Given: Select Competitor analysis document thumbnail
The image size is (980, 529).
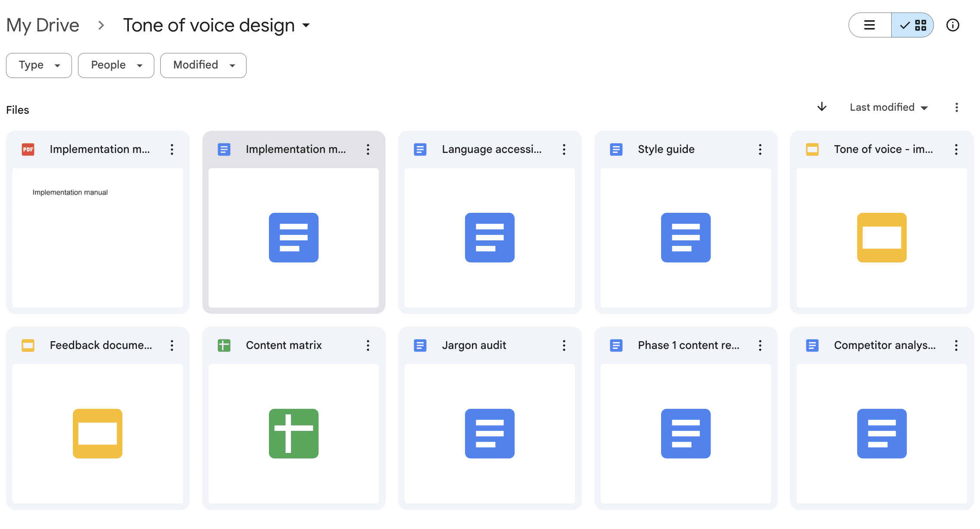Looking at the screenshot, I should (x=882, y=434).
